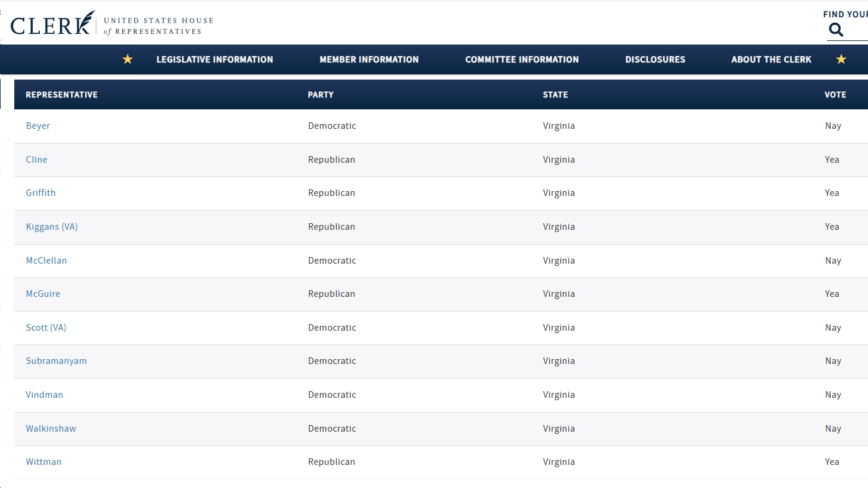The width and height of the screenshot is (868, 488).
Task: View Representative Griffith's page
Action: [x=40, y=192]
